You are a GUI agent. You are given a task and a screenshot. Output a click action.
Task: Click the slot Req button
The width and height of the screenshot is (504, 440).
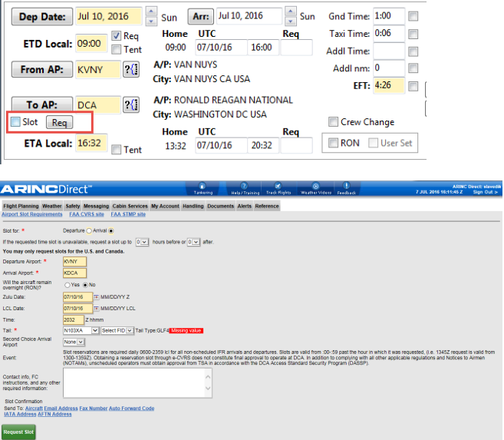coord(60,122)
